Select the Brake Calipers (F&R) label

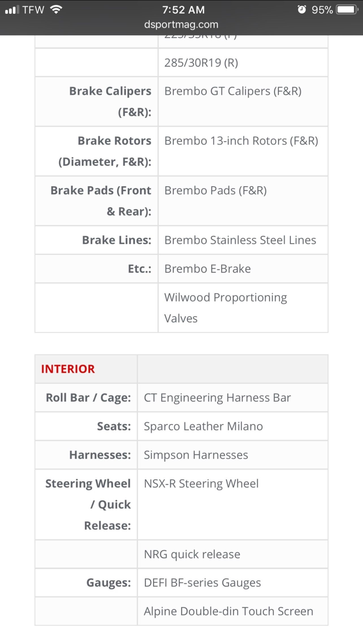point(110,101)
